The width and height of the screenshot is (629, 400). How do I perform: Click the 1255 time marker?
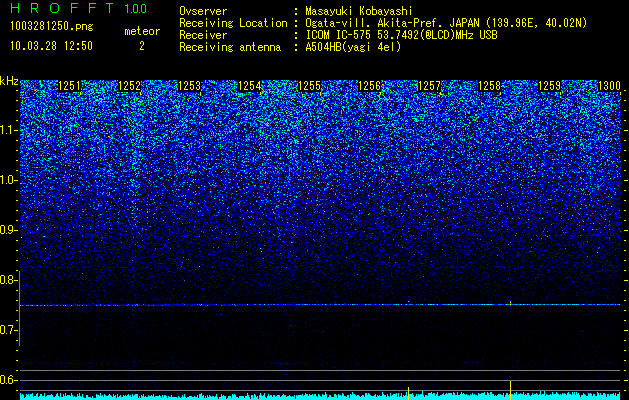click(x=309, y=86)
